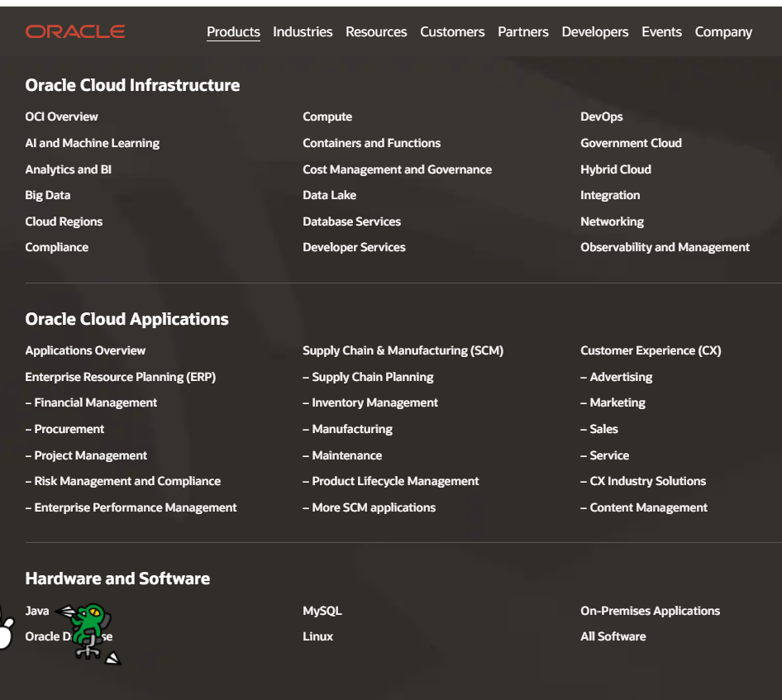
Task: Select Hybrid Cloud
Action: tap(616, 169)
